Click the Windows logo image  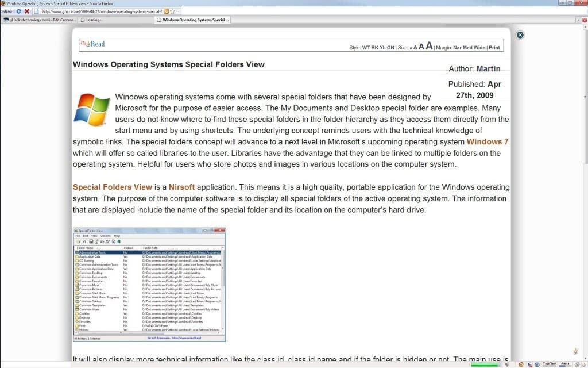click(92, 110)
